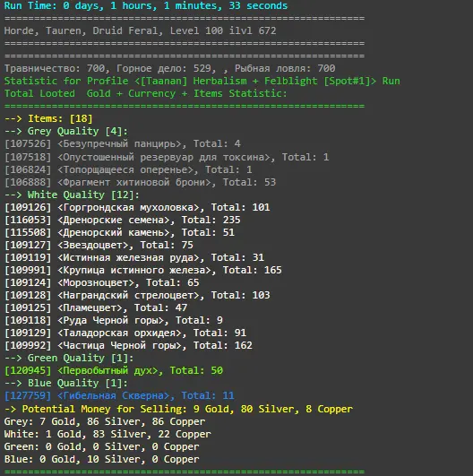Click the Blue: 0 Gold, 10 Silver line
The image size is (473, 476).
(101, 459)
